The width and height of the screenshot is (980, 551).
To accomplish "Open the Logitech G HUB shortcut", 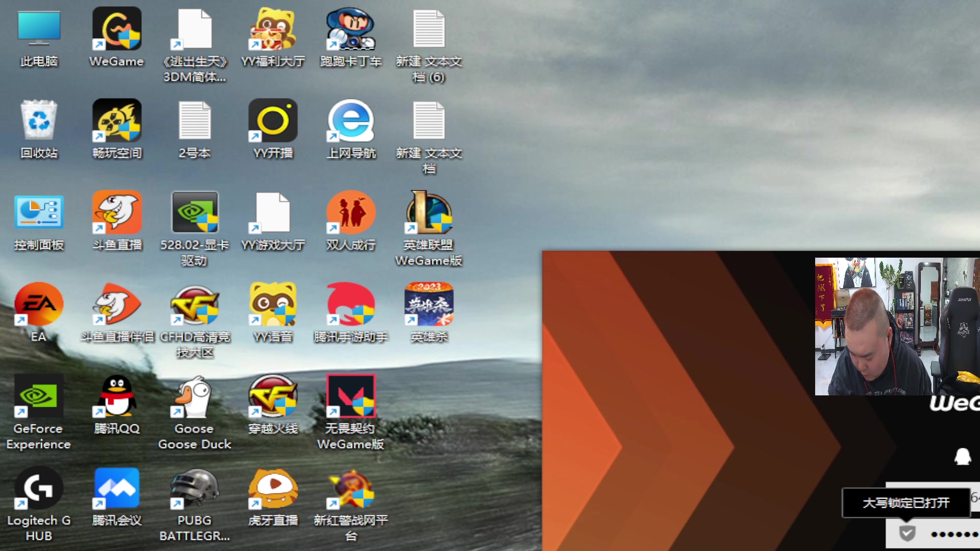I will [x=39, y=488].
